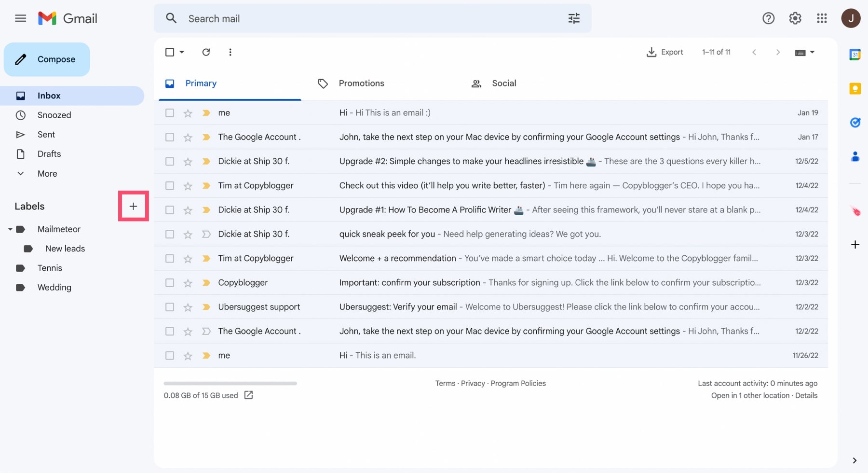Click the Compose button
This screenshot has height=473, width=868.
point(47,59)
